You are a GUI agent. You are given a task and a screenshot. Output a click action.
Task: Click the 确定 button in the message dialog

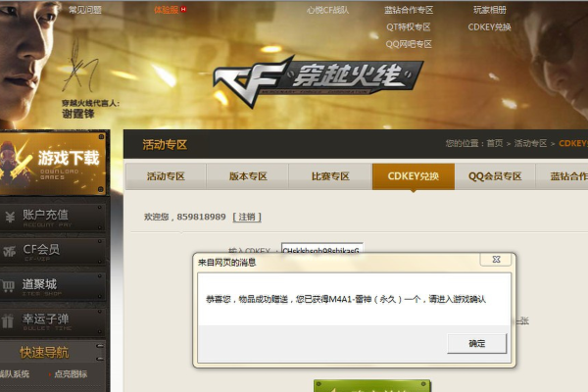coord(476,343)
